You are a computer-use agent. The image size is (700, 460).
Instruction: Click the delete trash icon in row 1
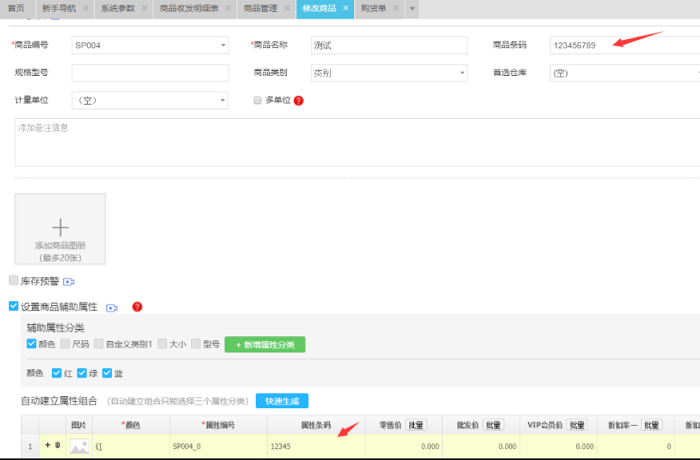[x=57, y=445]
